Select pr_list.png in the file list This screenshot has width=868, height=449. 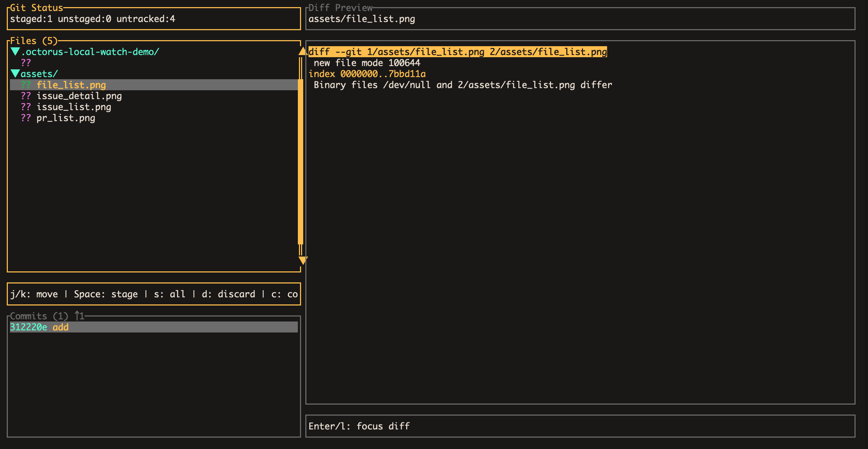click(66, 118)
